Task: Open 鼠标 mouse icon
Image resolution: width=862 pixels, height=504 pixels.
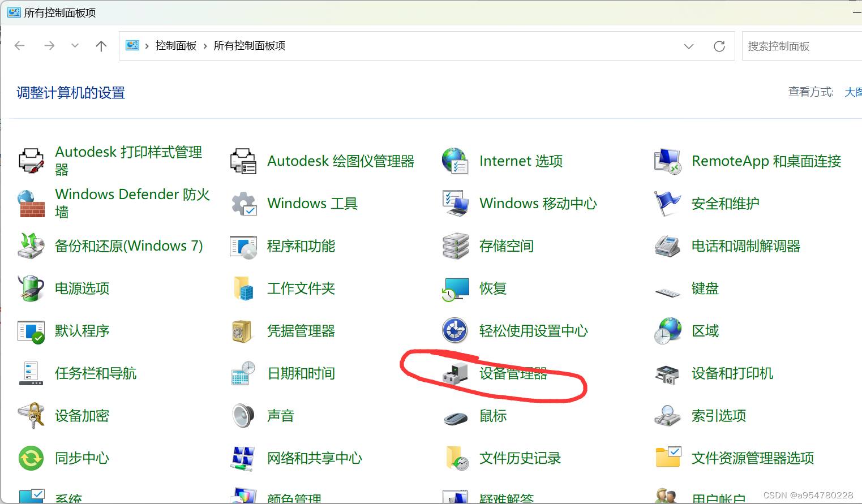Action: pyautogui.click(x=456, y=419)
